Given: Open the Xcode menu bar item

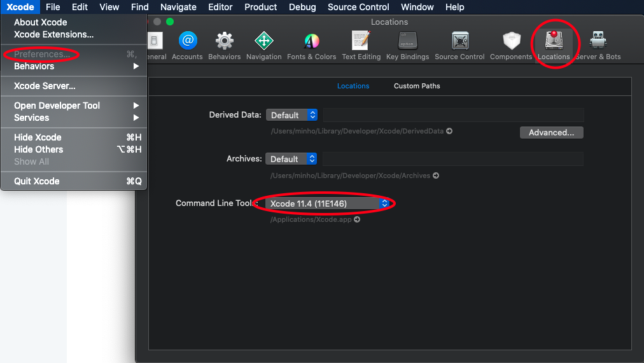Looking at the screenshot, I should [x=20, y=7].
